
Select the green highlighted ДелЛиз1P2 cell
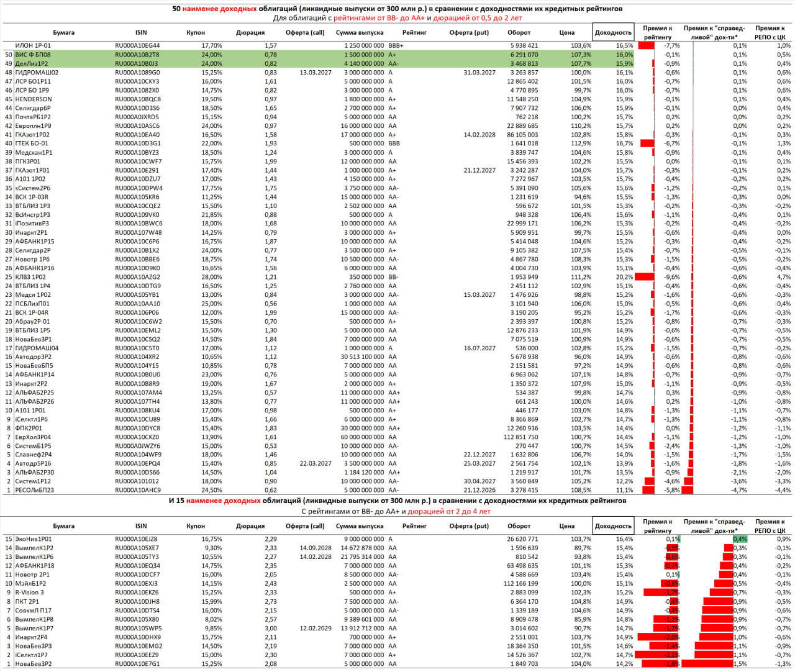[32, 63]
